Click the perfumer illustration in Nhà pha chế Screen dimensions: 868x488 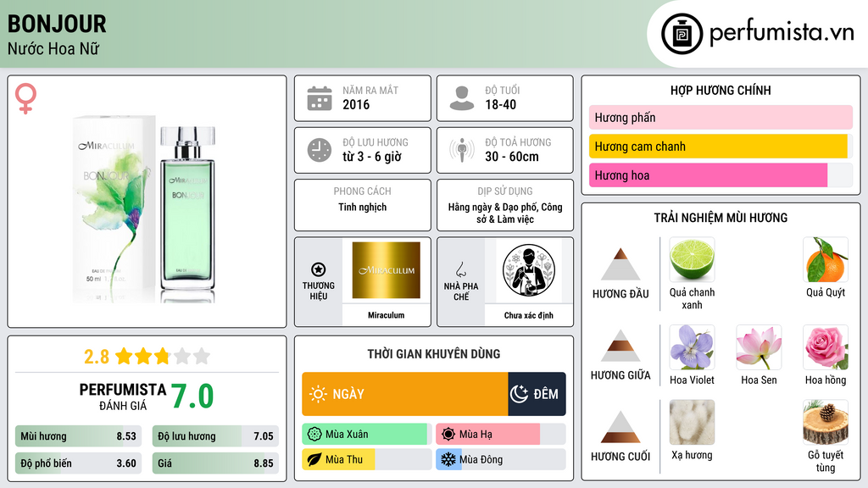[529, 270]
